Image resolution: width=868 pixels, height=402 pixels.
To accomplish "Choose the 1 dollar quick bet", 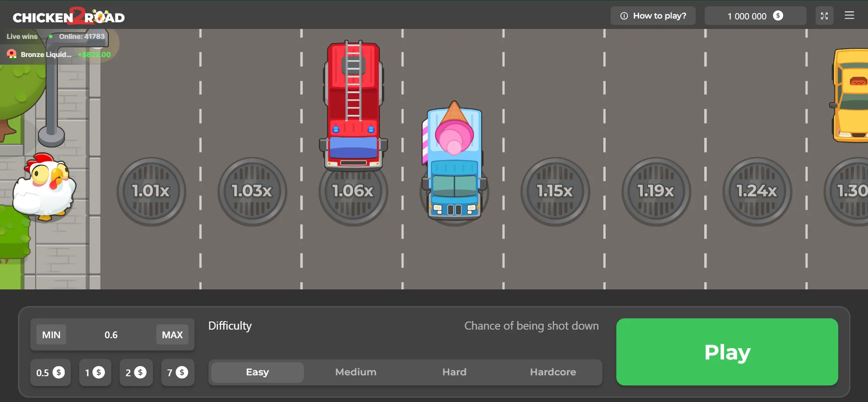I will point(95,373).
